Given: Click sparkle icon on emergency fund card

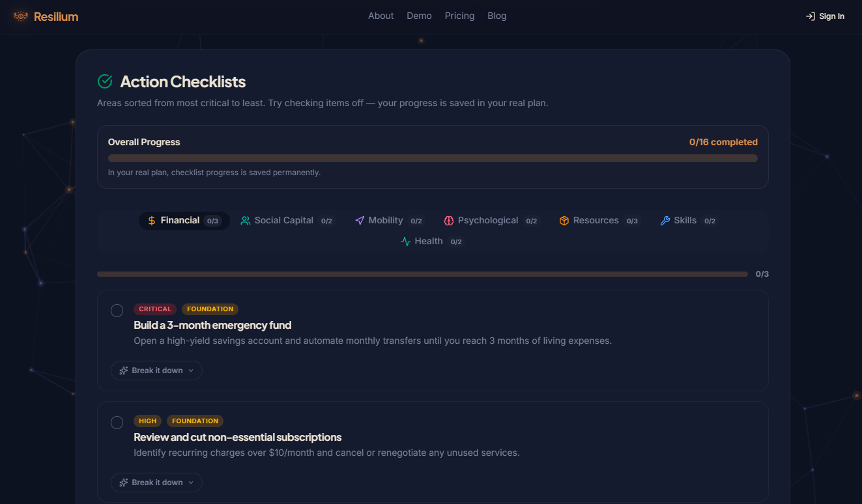Looking at the screenshot, I should pos(124,371).
